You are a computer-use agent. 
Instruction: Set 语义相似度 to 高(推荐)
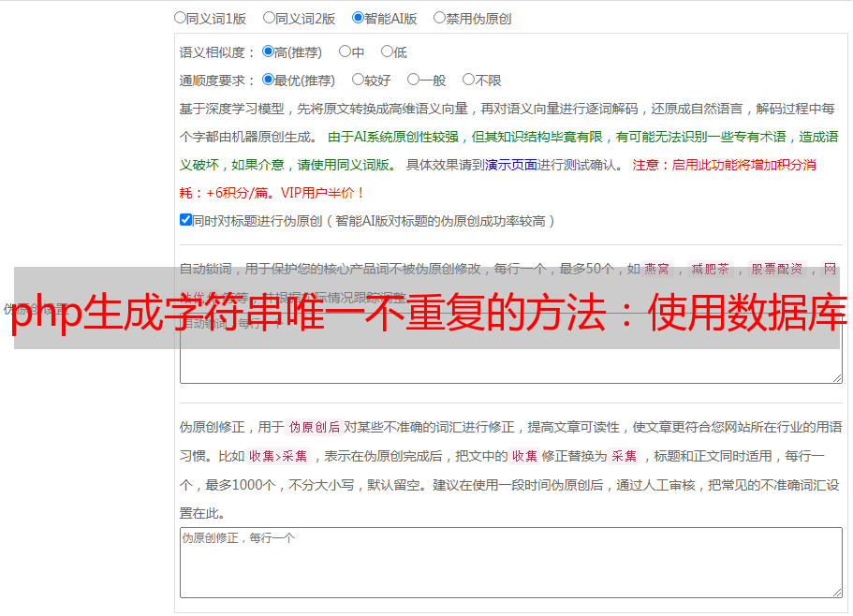[x=268, y=51]
